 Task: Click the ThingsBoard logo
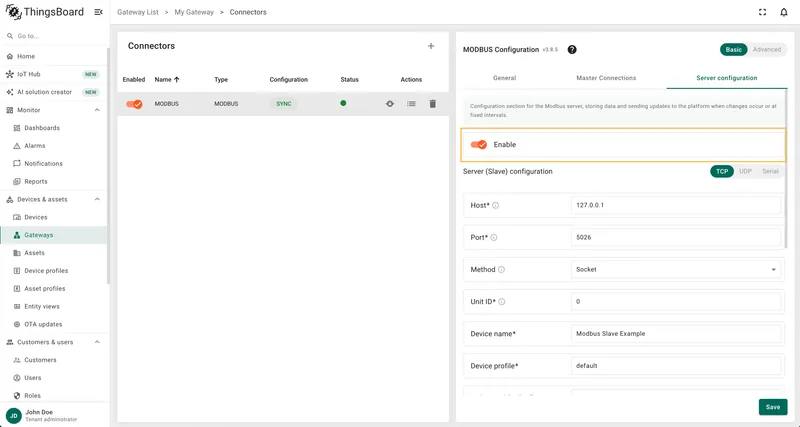coord(45,12)
